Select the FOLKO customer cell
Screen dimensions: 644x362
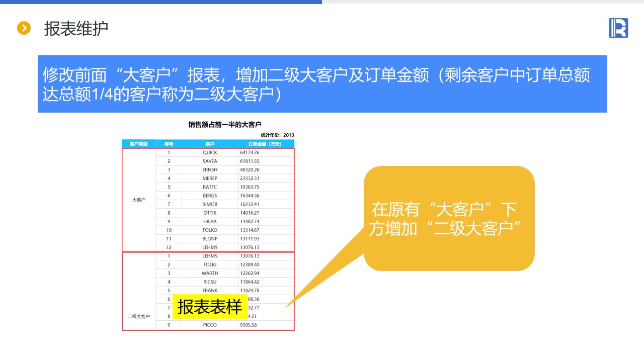pyautogui.click(x=210, y=230)
